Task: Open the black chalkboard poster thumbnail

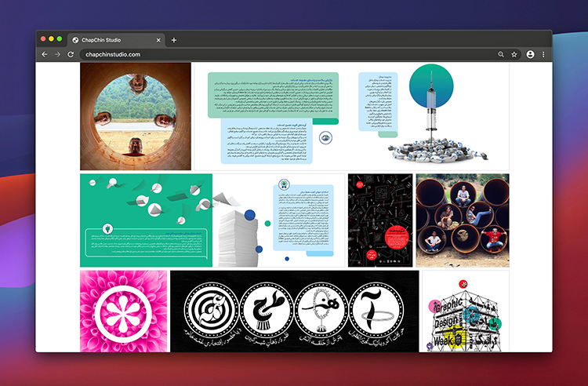Action: 379,220
